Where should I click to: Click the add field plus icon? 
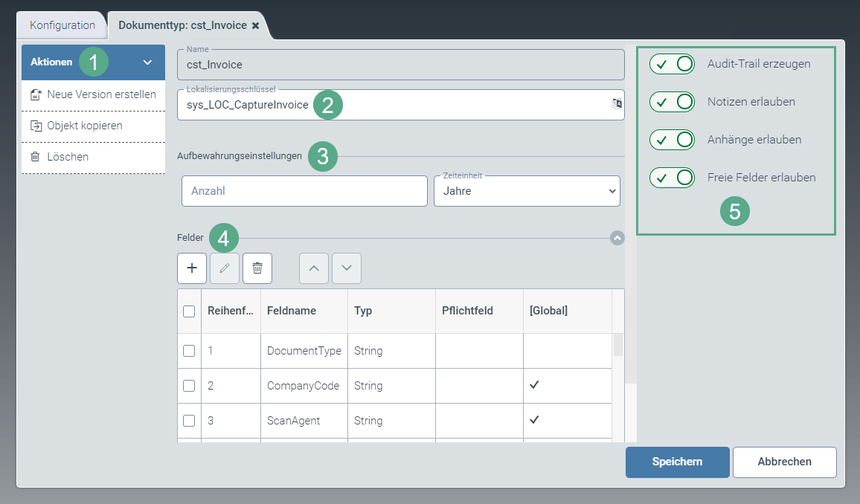point(192,268)
